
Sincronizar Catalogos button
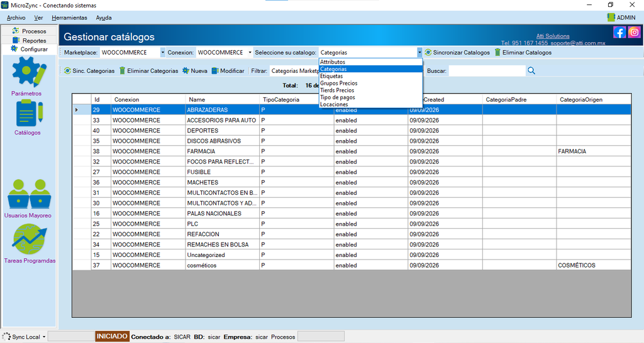coord(457,53)
